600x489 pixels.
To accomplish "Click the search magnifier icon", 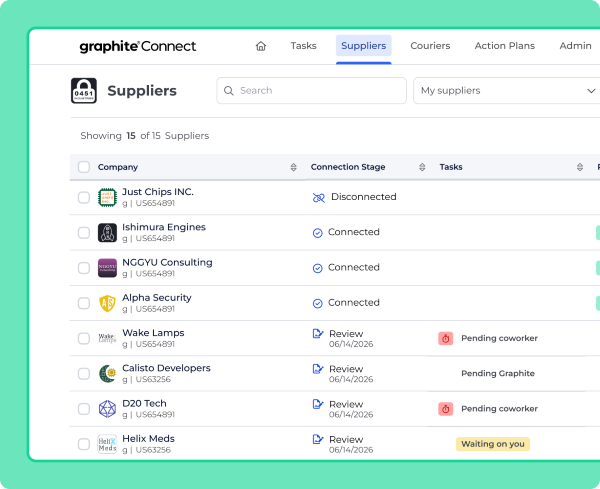I will coord(229,91).
